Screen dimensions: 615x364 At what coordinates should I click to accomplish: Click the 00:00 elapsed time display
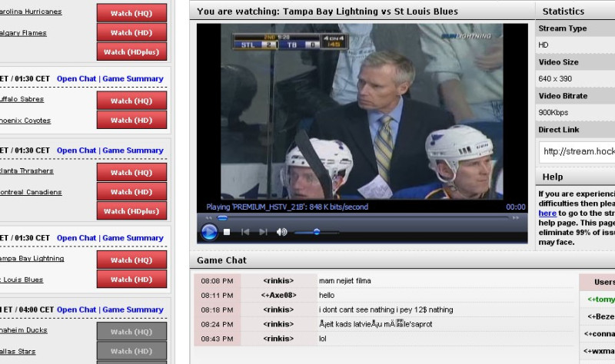515,207
